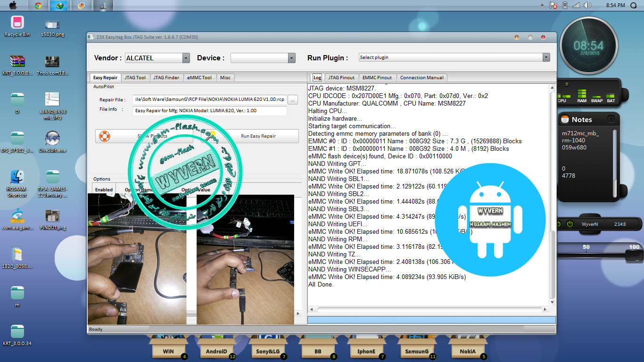The image size is (644, 362).
Task: Open the T.P.A. GAMES folder
Action: 52,183
